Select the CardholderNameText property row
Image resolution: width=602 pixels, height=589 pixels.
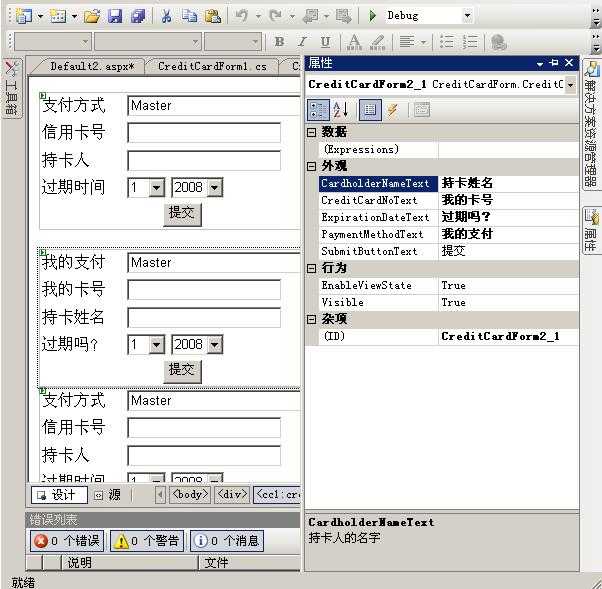448,184
